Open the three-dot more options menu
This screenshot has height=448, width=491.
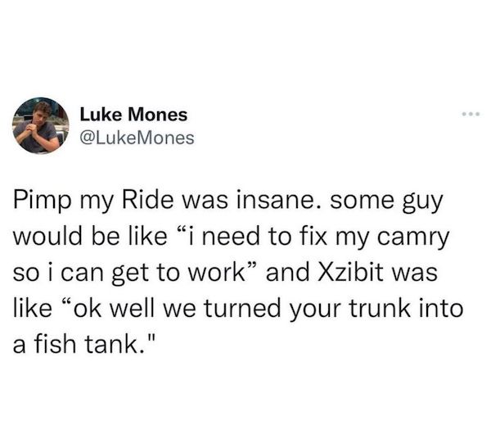tap(471, 115)
